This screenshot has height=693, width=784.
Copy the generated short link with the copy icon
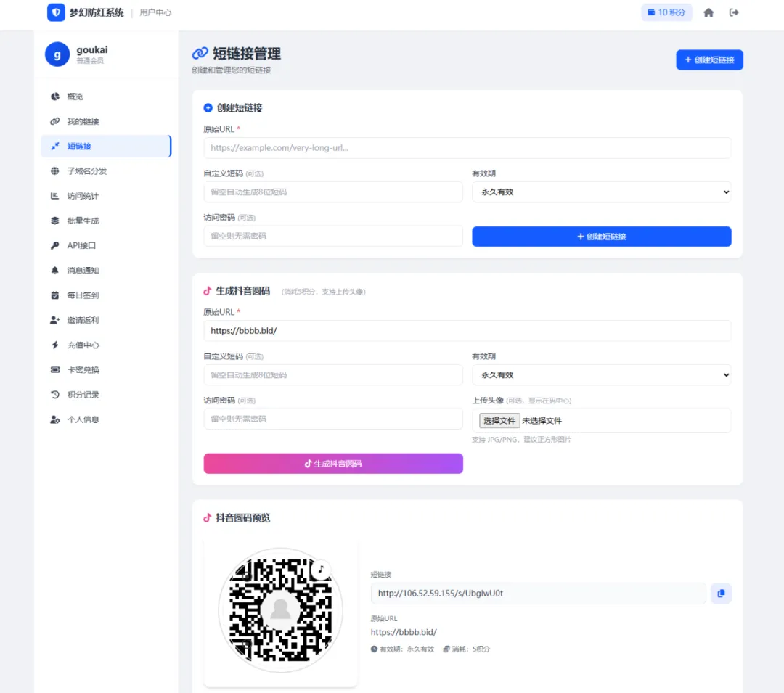click(721, 593)
